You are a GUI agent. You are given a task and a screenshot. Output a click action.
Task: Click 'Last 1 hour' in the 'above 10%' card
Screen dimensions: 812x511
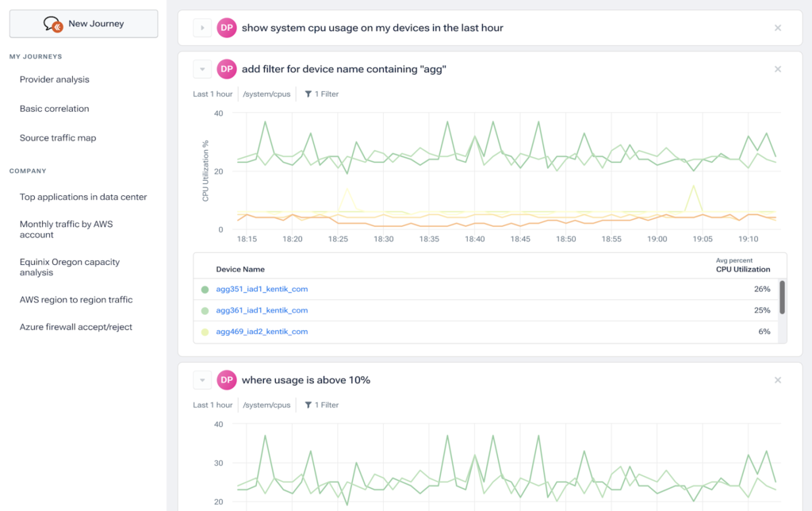click(213, 405)
